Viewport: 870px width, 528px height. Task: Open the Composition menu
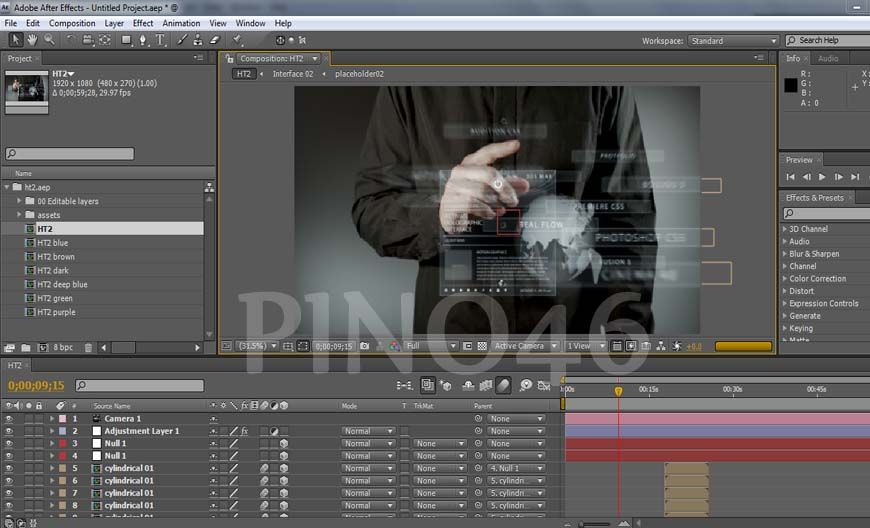(72, 23)
